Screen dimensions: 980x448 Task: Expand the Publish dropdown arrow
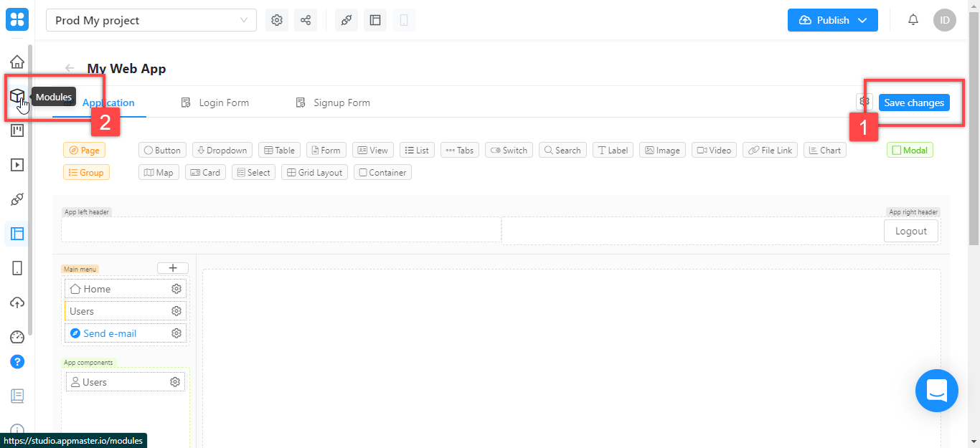[862, 20]
